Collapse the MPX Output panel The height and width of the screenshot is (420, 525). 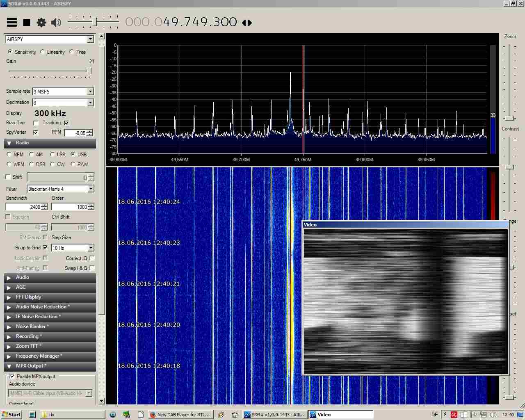50,366
